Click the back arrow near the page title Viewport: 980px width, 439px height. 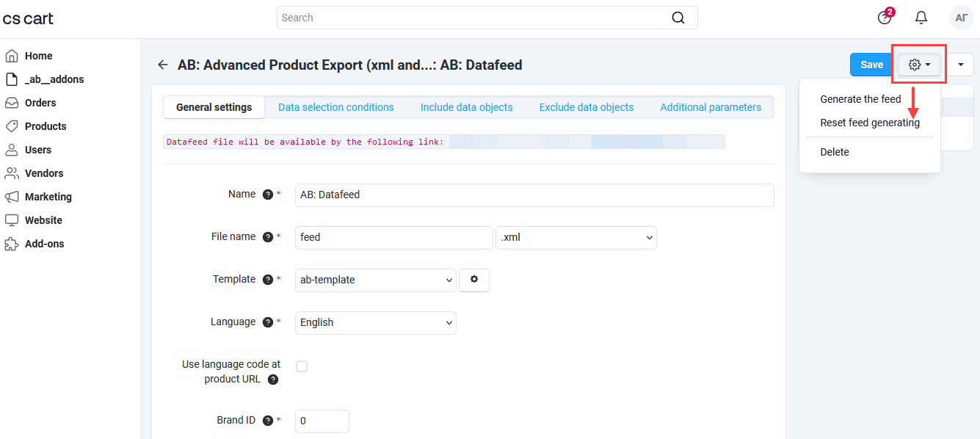162,65
